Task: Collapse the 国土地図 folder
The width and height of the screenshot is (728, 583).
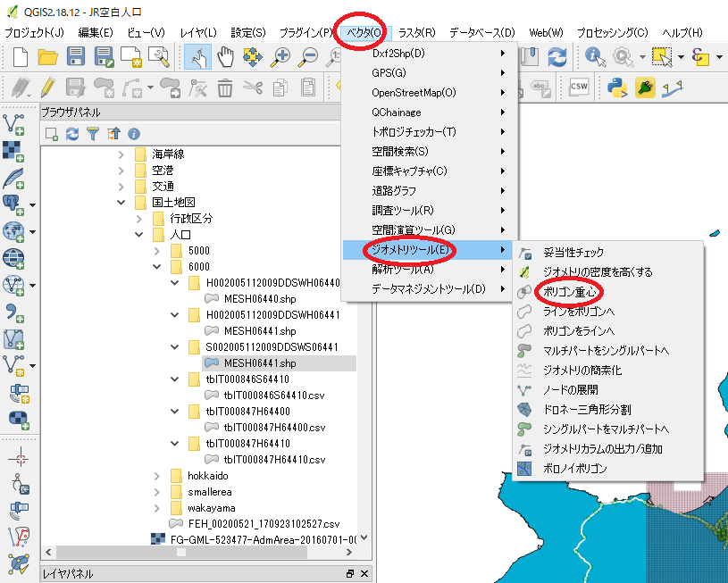Action: (x=121, y=203)
